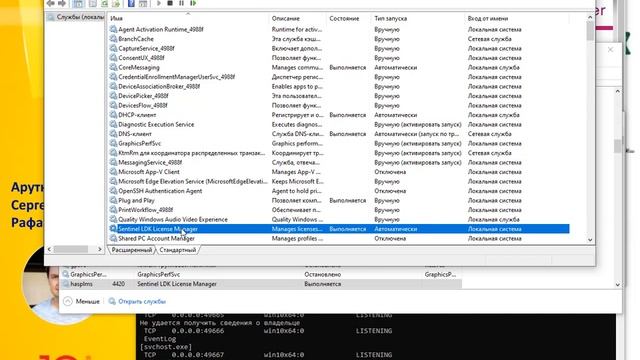Select KtmRm для координатора распределенных транзакций
The height and width of the screenshot is (360, 640).
[x=339, y=153]
